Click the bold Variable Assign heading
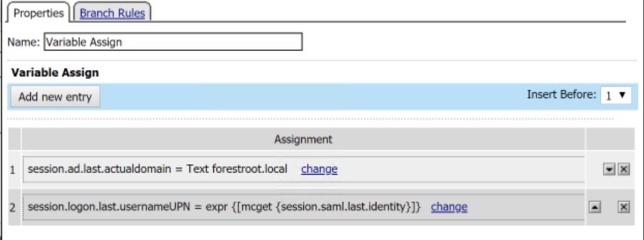This screenshot has width=644, height=240. tap(55, 73)
